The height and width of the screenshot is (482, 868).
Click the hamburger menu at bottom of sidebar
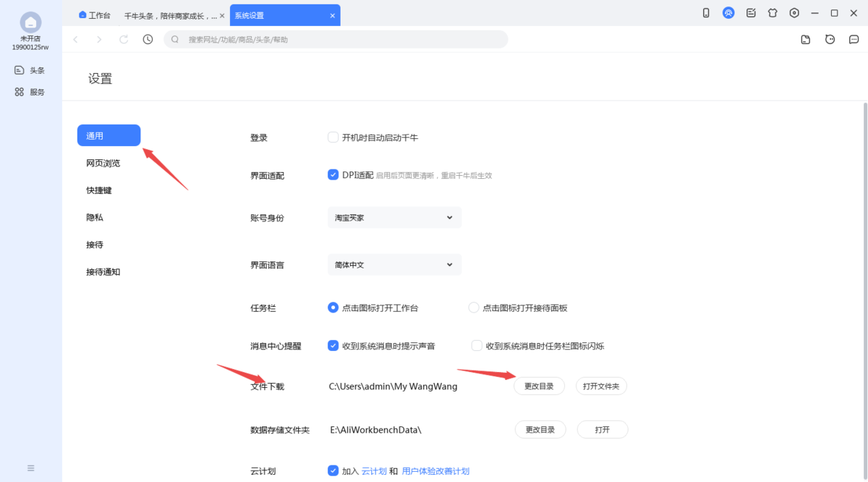coord(30,467)
